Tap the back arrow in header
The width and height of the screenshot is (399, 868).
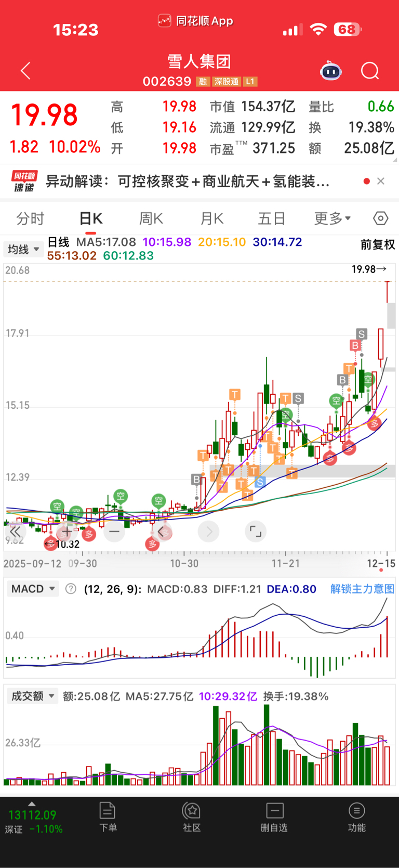(25, 71)
